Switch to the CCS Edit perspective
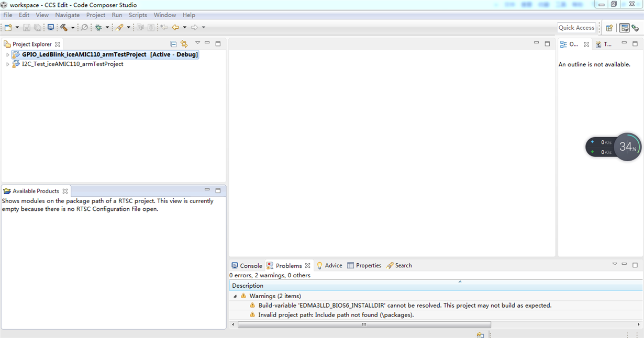Image resolution: width=644 pixels, height=338 pixels. tap(624, 28)
